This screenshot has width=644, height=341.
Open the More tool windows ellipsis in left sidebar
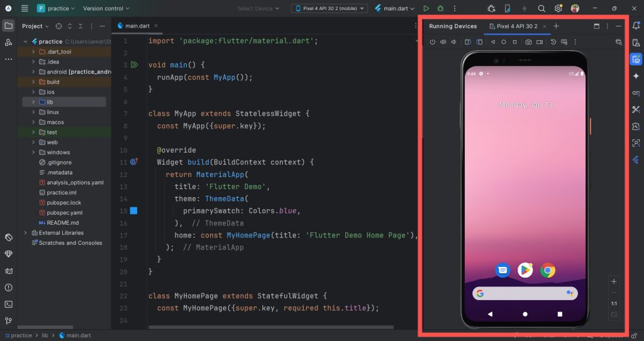(8, 59)
